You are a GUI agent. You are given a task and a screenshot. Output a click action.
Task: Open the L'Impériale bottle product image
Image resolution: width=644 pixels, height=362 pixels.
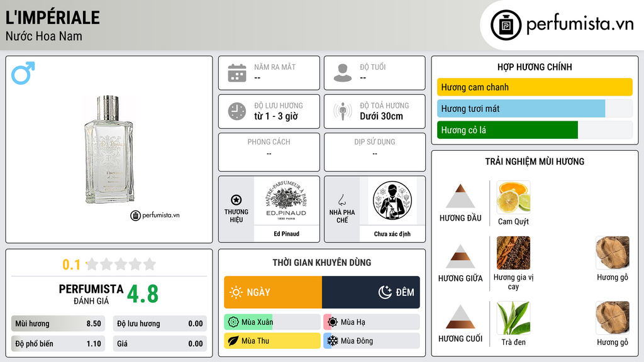point(109,150)
